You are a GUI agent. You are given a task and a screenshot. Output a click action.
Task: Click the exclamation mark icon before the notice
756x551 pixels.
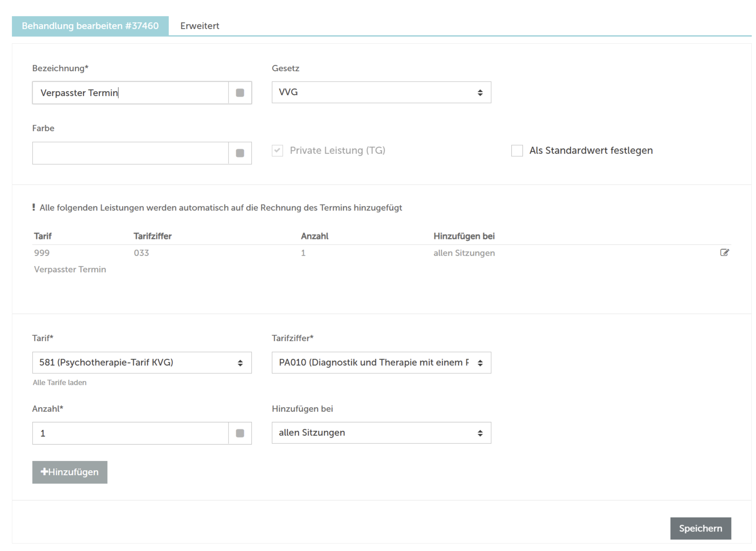pyautogui.click(x=34, y=208)
